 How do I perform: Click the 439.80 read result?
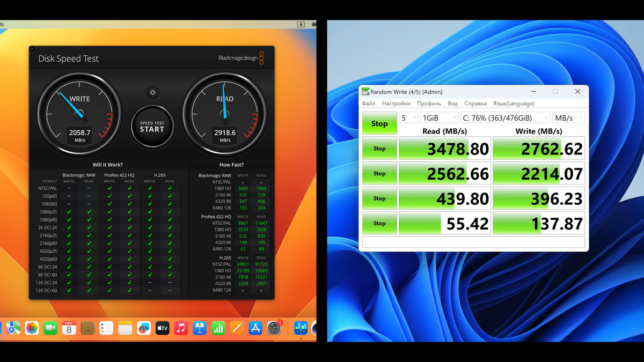[x=445, y=198]
